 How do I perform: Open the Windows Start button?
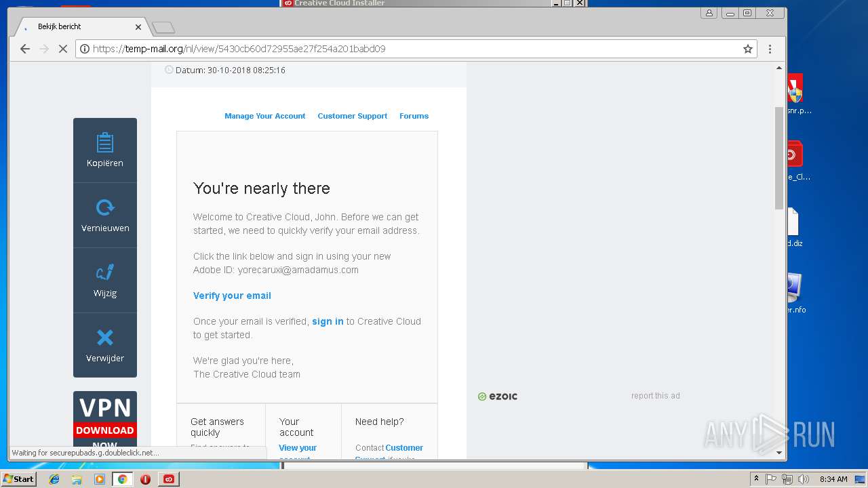click(18, 479)
